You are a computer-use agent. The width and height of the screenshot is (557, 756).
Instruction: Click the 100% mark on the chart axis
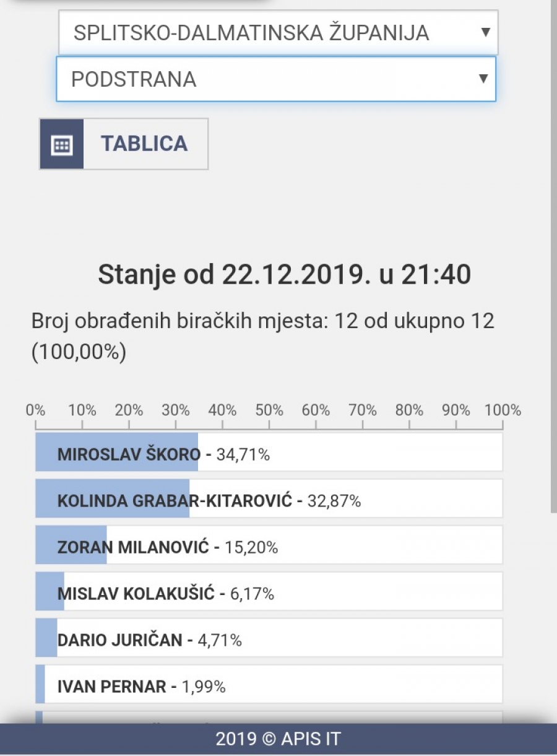502,411
